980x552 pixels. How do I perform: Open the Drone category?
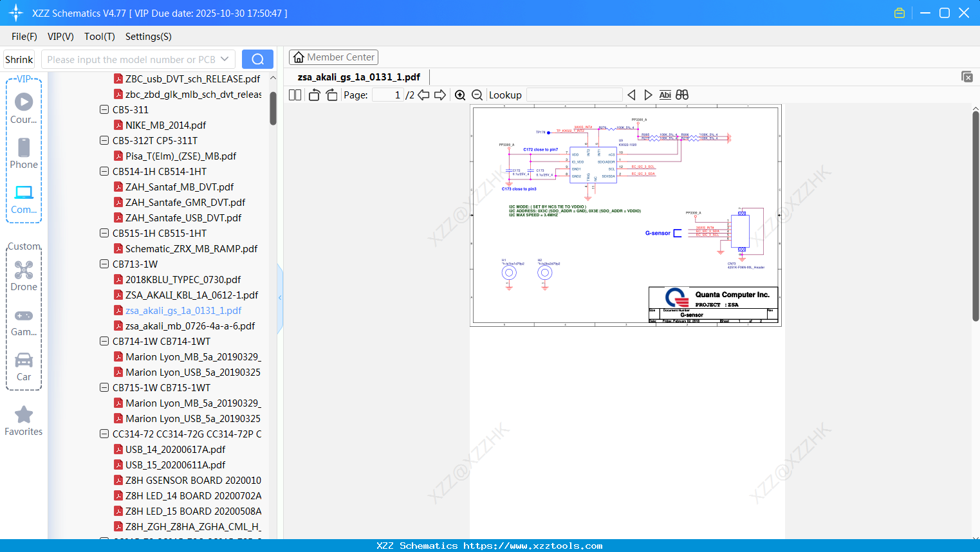point(24,276)
